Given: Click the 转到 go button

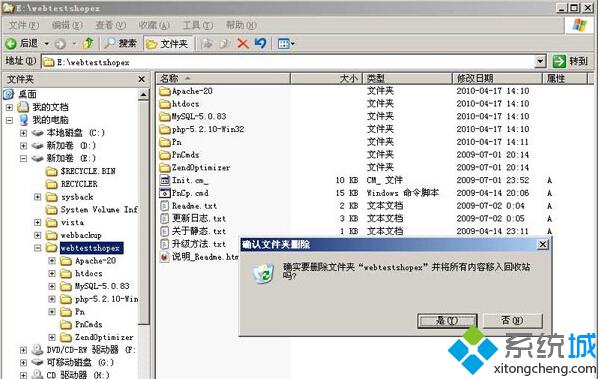Looking at the screenshot, I should [571, 61].
